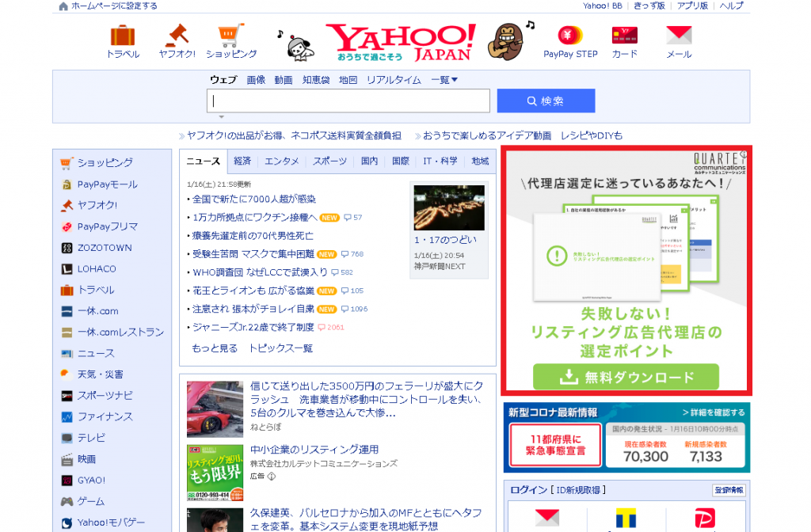The height and width of the screenshot is (532, 811).
Task: Select the ウェブ search tab
Action: (223, 80)
